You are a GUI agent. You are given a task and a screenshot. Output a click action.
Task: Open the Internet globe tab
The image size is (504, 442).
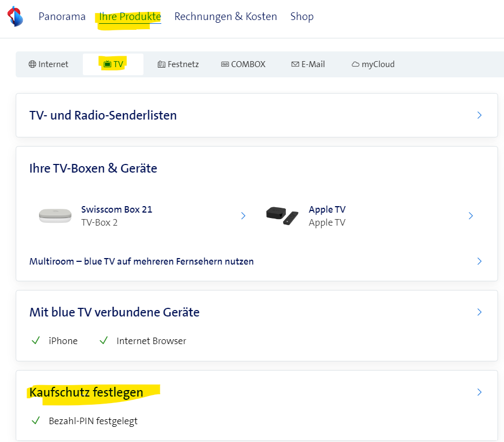click(x=49, y=64)
